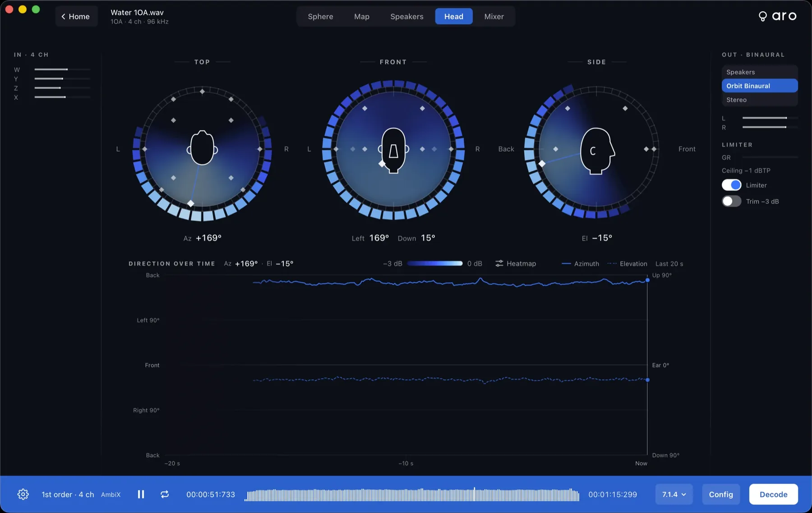812x513 pixels.
Task: Switch to the Speakers tab
Action: (x=406, y=17)
